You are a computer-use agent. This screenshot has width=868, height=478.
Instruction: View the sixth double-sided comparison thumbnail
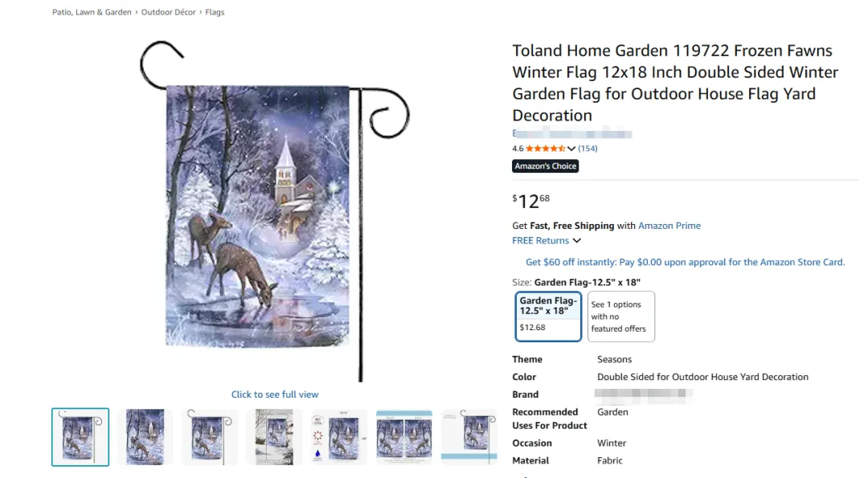pos(404,437)
